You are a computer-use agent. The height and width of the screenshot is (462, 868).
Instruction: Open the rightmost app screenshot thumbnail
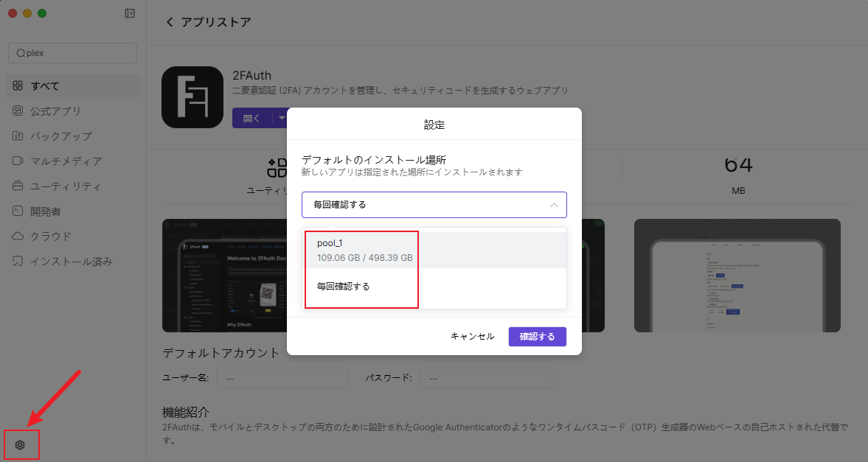[737, 275]
